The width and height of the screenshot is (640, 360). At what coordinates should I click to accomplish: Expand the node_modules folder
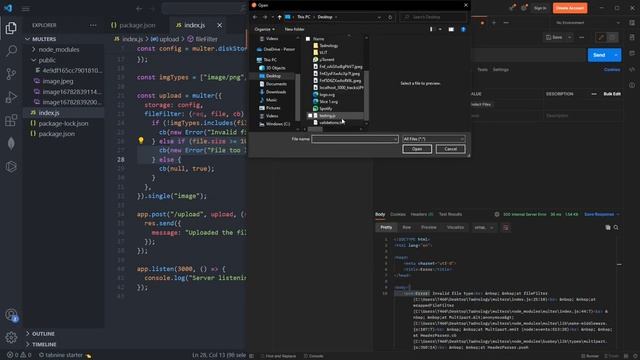coord(33,49)
